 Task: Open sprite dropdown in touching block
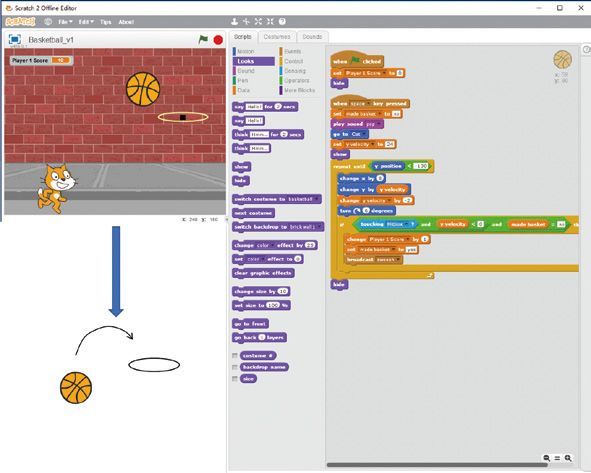(406, 224)
